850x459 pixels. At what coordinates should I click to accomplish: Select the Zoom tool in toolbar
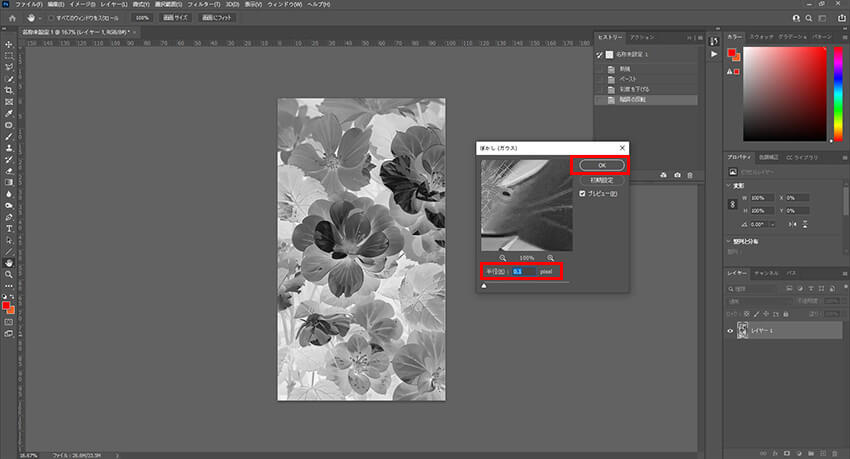click(9, 275)
